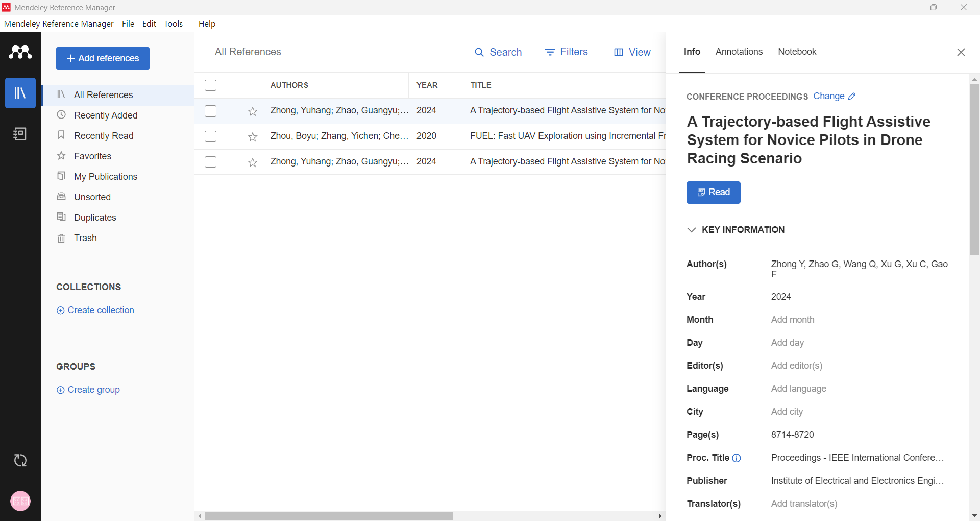Viewport: 980px width, 521px height.
Task: Select the Info tab
Action: (692, 52)
